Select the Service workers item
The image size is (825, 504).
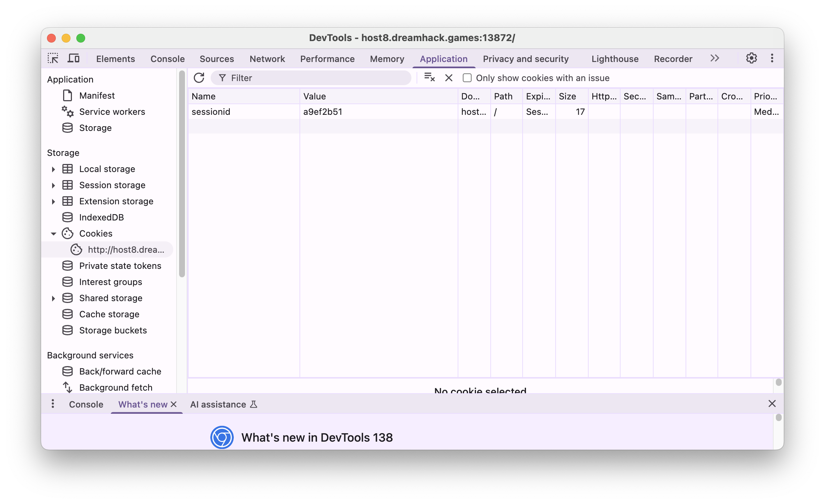coord(112,112)
